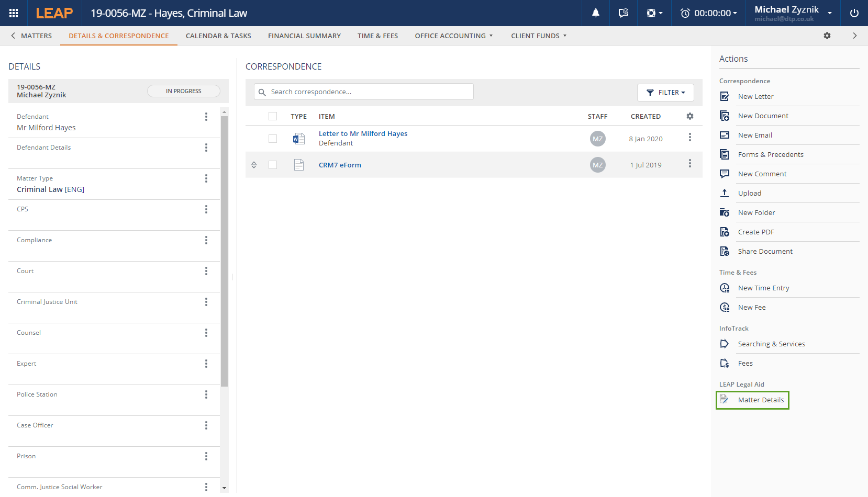Tick checkbox for Letter to Mr Milford Hayes
868x497 pixels.
pyautogui.click(x=273, y=139)
